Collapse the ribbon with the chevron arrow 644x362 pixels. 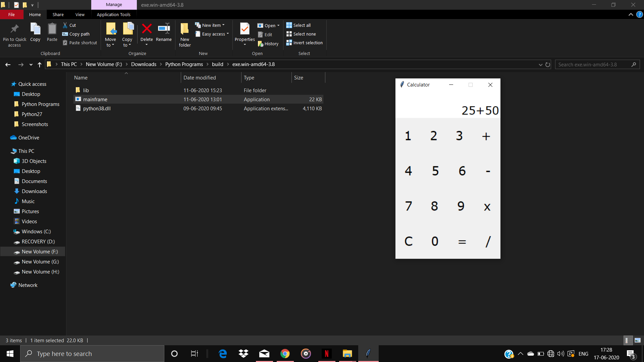pos(631,14)
